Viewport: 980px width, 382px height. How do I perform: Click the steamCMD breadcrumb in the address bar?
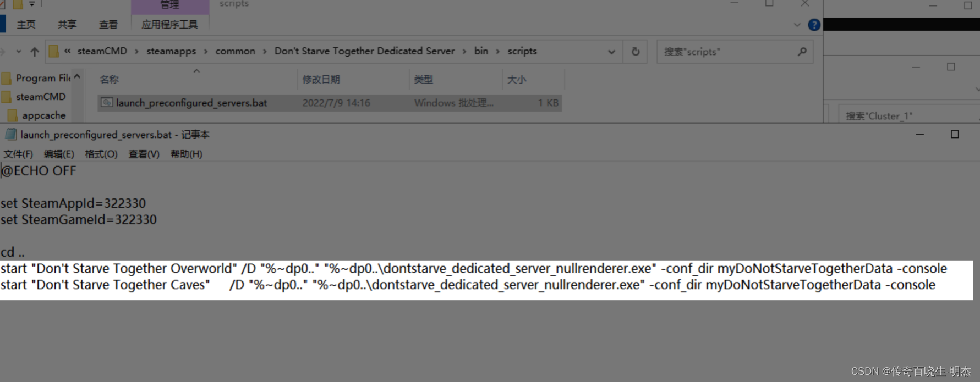pos(102,51)
